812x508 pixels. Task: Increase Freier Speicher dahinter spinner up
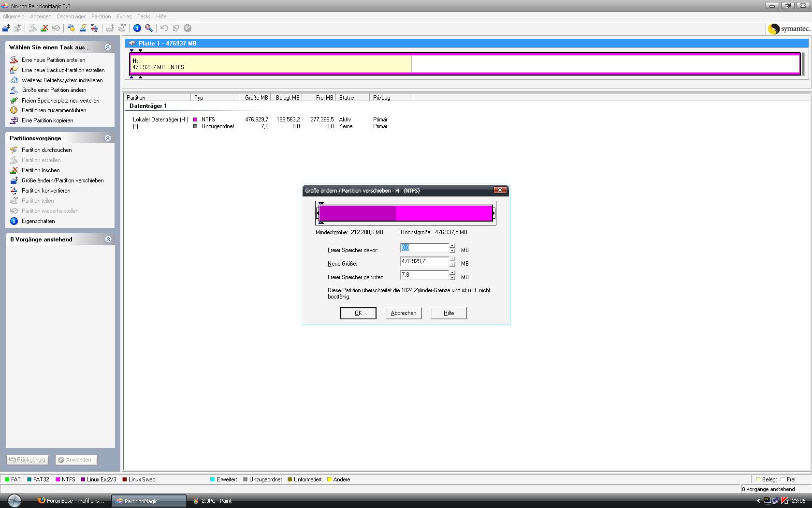coord(452,273)
